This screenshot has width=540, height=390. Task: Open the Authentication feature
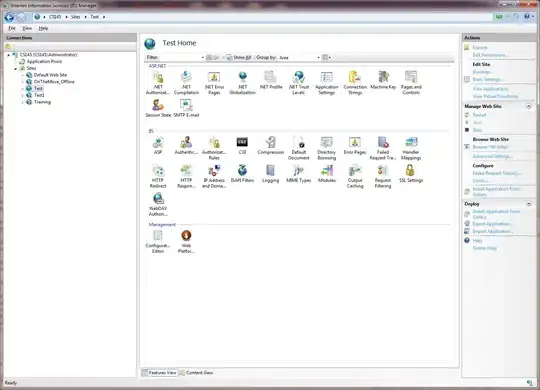point(186,145)
